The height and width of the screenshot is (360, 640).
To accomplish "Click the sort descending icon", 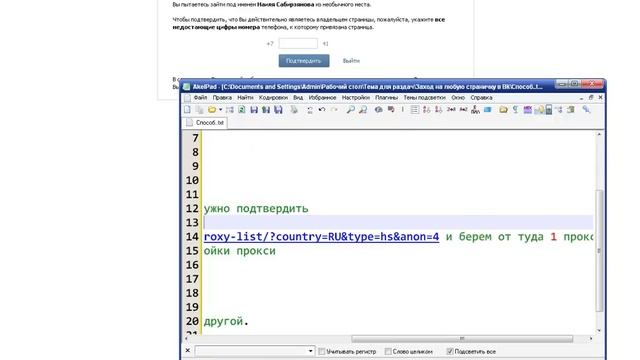I will coord(439,110).
